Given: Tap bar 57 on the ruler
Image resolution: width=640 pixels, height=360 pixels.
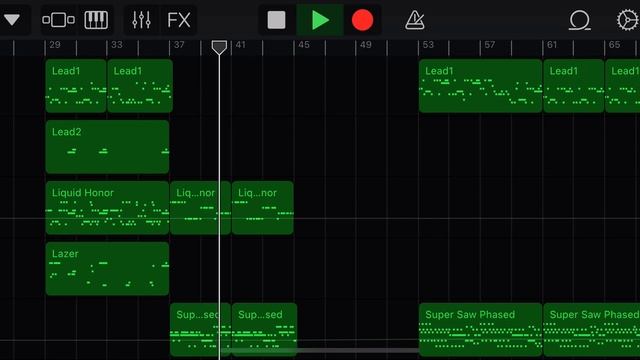Looking at the screenshot, I should 489,44.
